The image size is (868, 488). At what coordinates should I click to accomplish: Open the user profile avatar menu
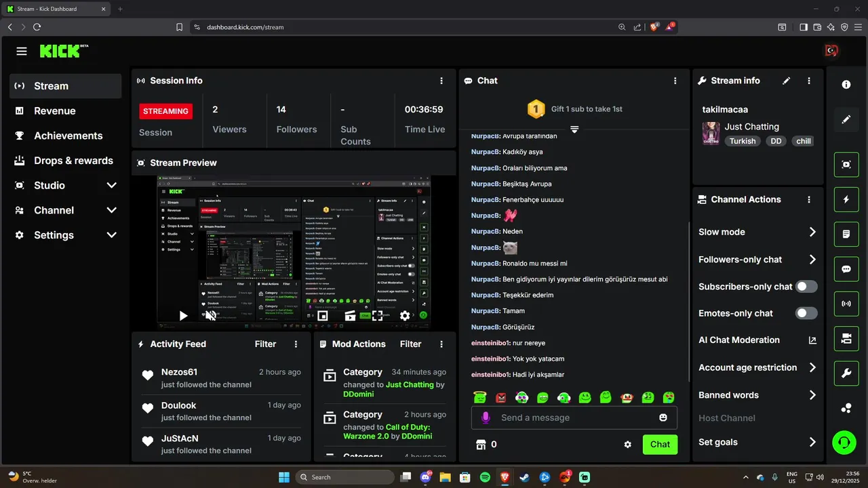831,51
